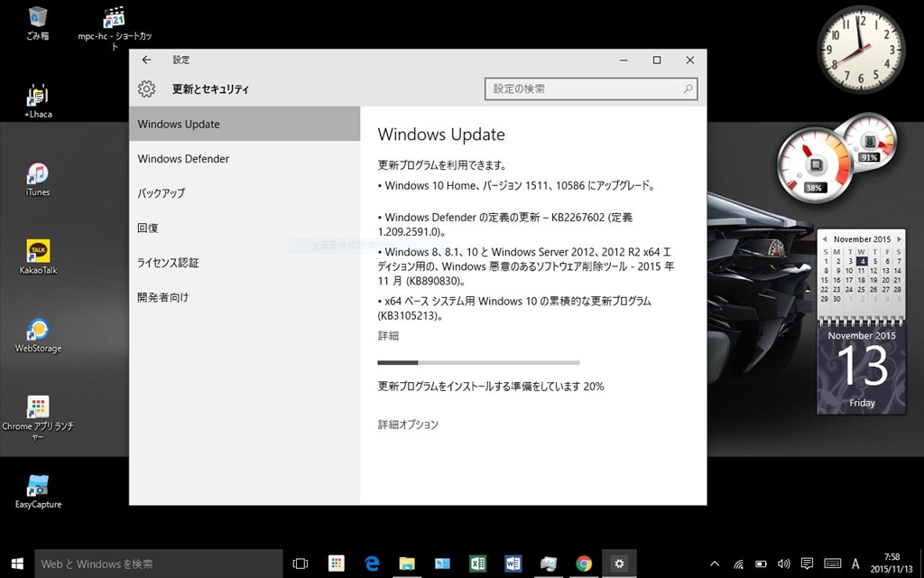Click the KB890830 removal tool entry

pyautogui.click(x=526, y=266)
